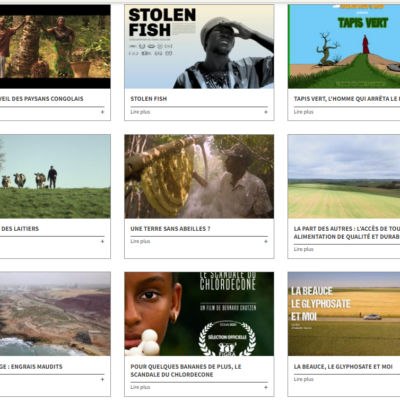Open Lire plus under Stolen Fish
400x400 pixels.
click(x=140, y=112)
